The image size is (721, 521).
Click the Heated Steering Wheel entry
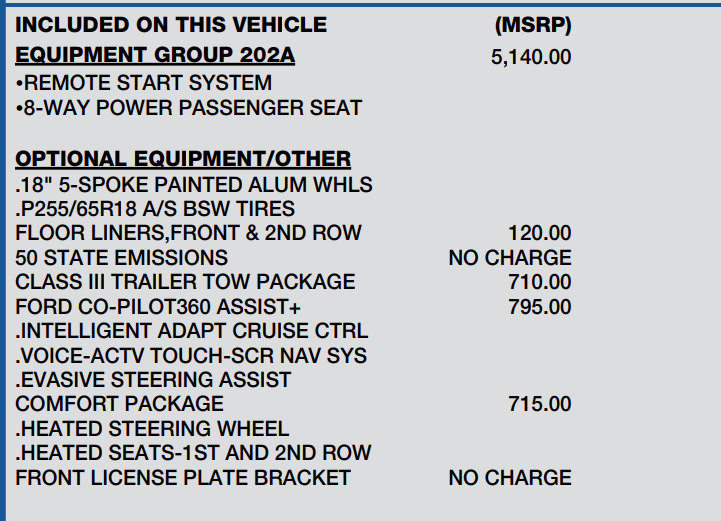point(152,429)
